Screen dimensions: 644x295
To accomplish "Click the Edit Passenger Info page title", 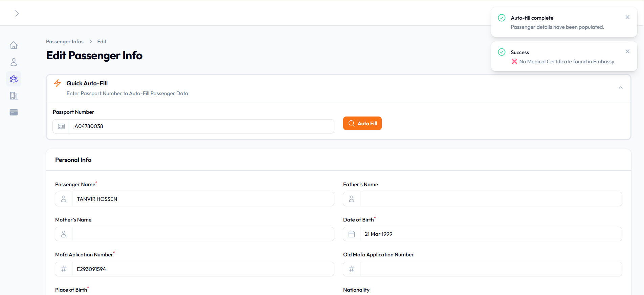I will tap(94, 56).
